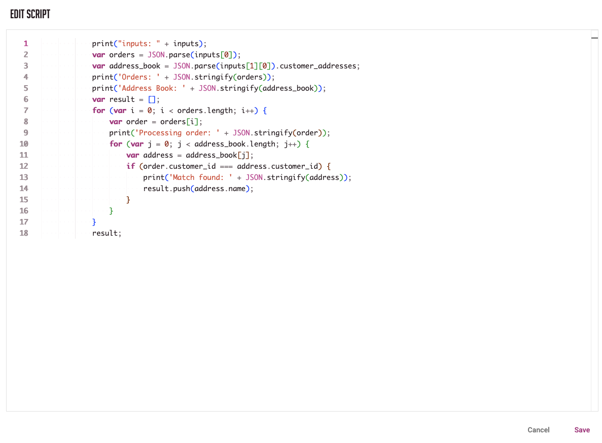Click the line 'var orders = JSON.parse(inputs[0]);'
The image size is (602, 443).
pyautogui.click(x=166, y=55)
